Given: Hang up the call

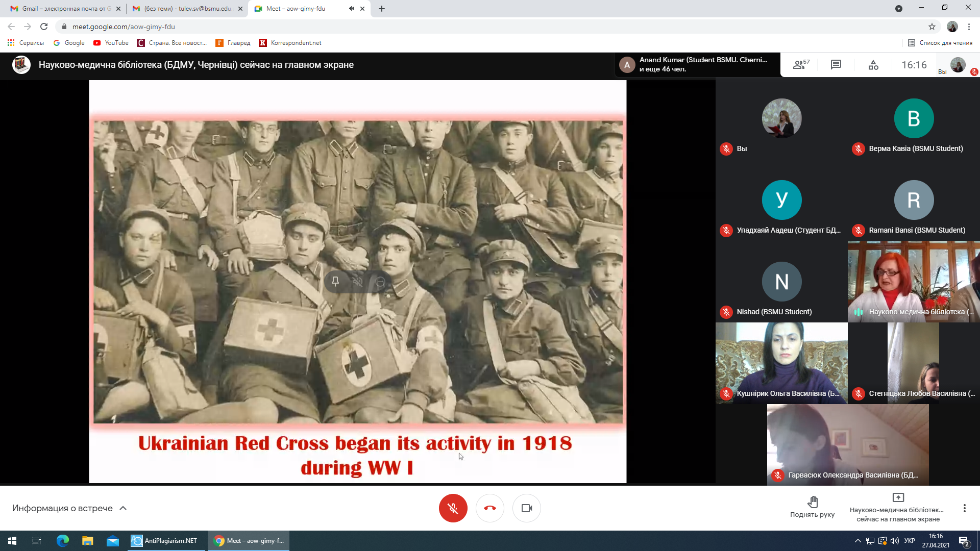Looking at the screenshot, I should [489, 508].
